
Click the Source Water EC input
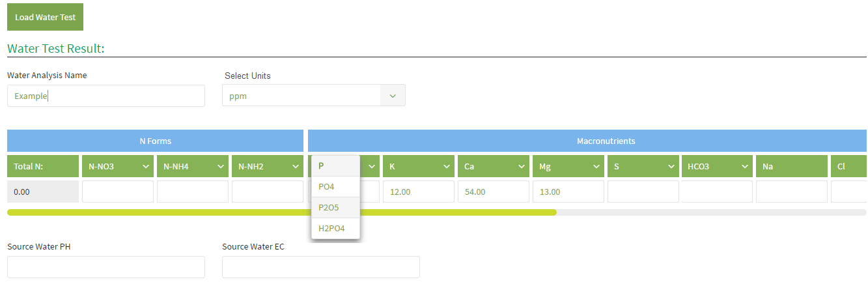click(x=321, y=267)
